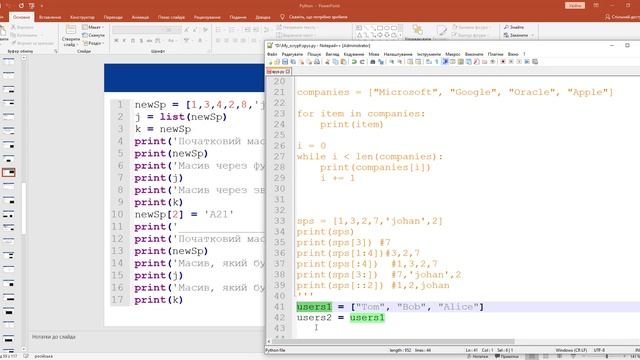Switch to Переходи tab in PowerPoint
The height and width of the screenshot is (360, 640).
113,17
